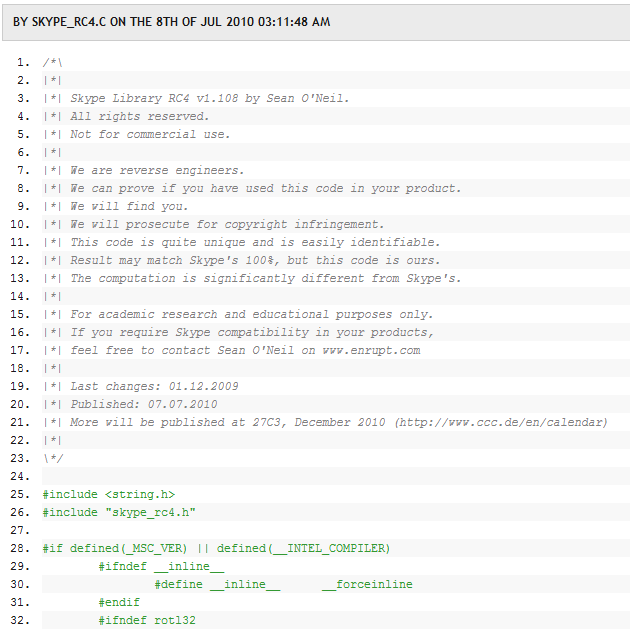This screenshot has height=631, width=630.
Task: Click the #include <string.h> line
Action: coord(108,494)
